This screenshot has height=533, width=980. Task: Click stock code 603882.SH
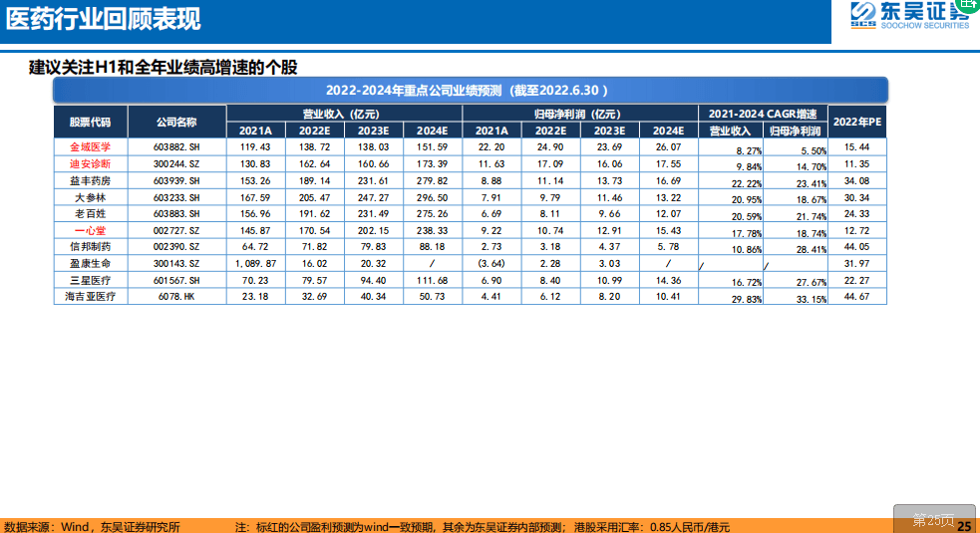pyautogui.click(x=176, y=147)
